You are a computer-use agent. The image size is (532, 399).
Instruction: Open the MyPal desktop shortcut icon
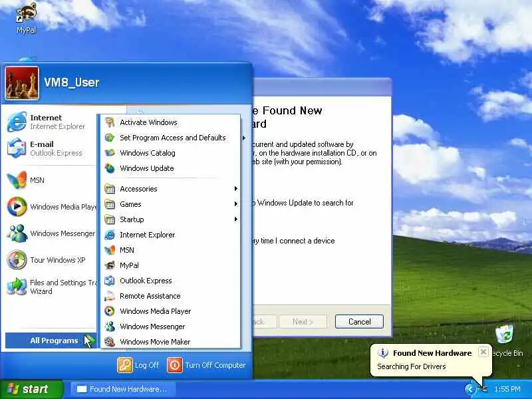tap(27, 13)
